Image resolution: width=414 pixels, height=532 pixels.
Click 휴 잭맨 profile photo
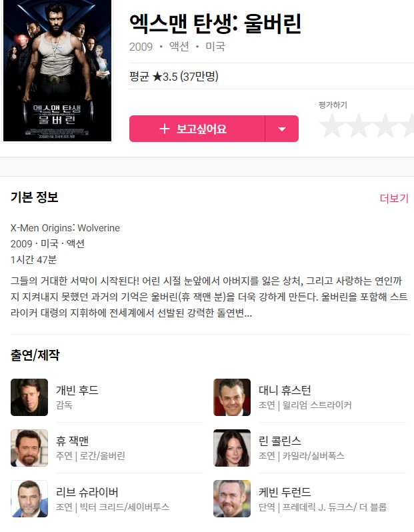29,448
